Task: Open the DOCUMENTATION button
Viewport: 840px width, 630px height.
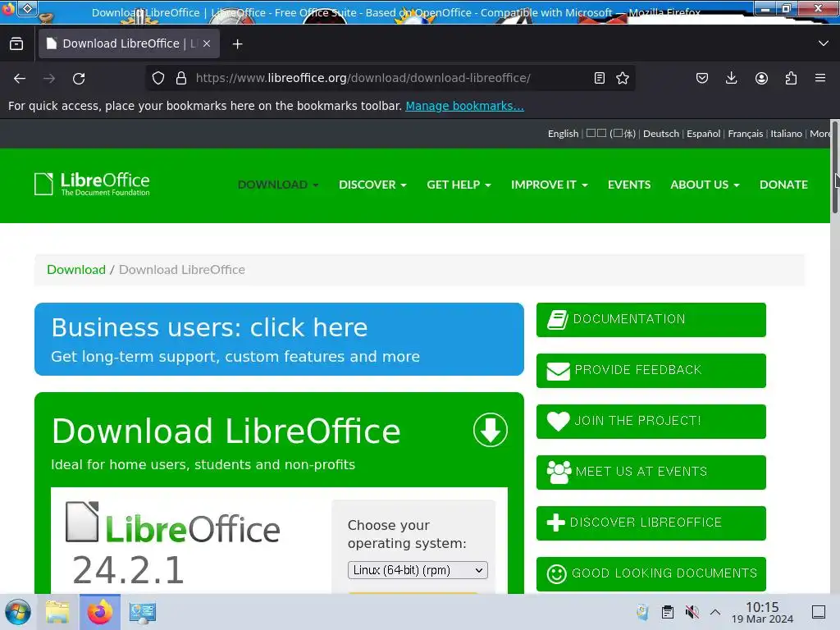Action: 651,320
